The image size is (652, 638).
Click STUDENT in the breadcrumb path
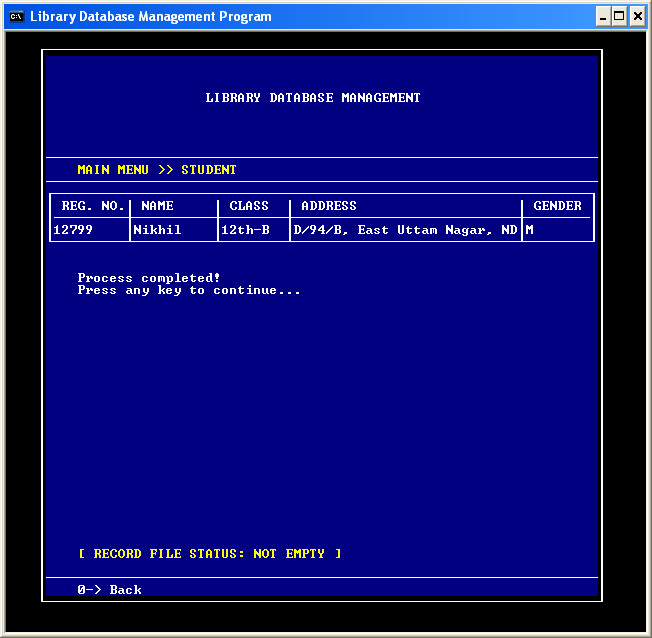coord(208,170)
